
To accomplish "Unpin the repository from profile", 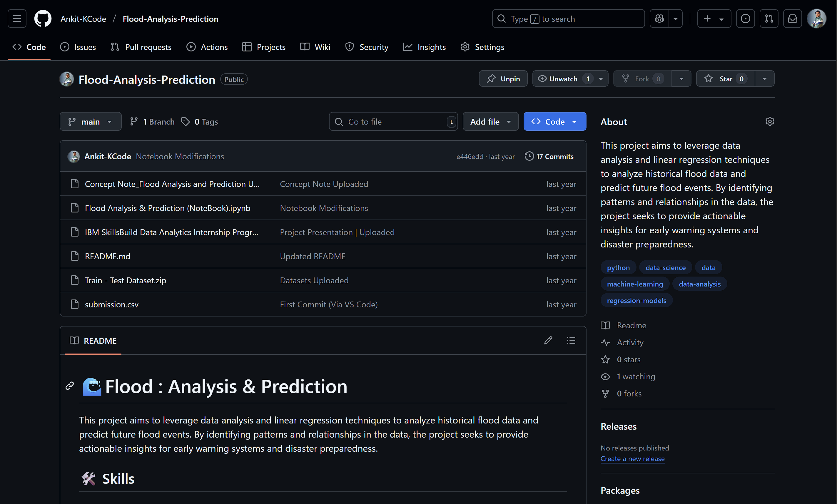I will coord(503,79).
